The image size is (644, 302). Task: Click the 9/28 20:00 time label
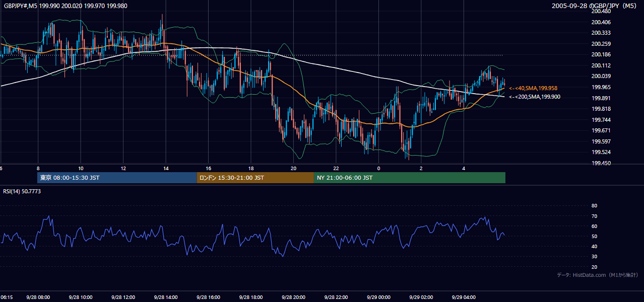[x=294, y=297]
